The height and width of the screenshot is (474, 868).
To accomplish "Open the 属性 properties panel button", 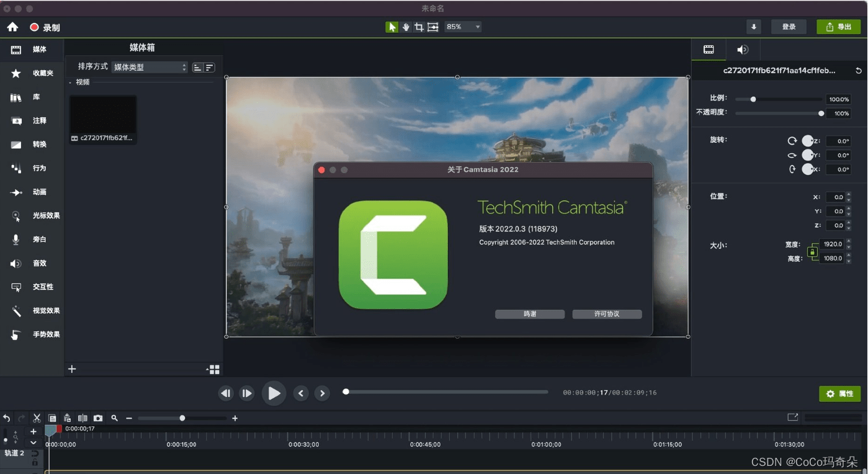I will 840,394.
